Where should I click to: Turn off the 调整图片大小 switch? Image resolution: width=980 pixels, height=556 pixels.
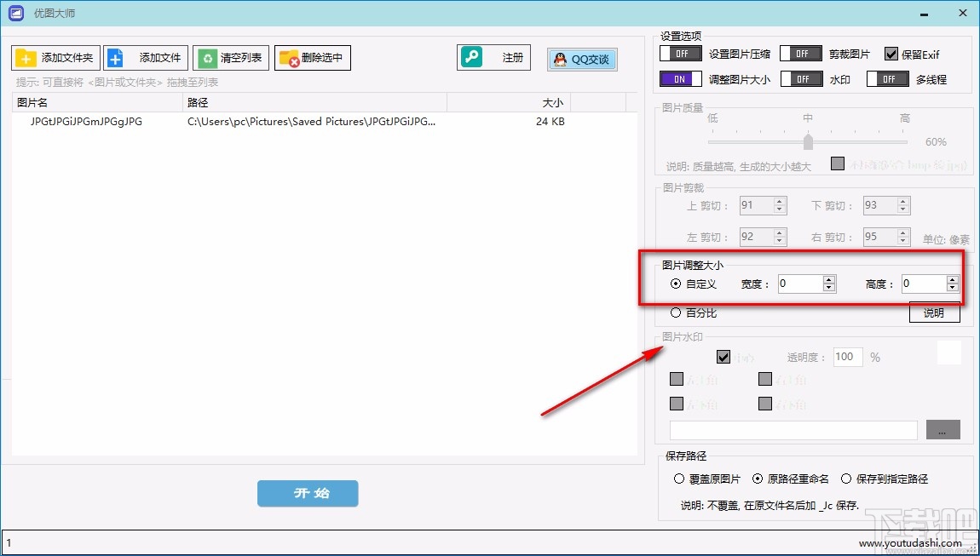point(681,79)
